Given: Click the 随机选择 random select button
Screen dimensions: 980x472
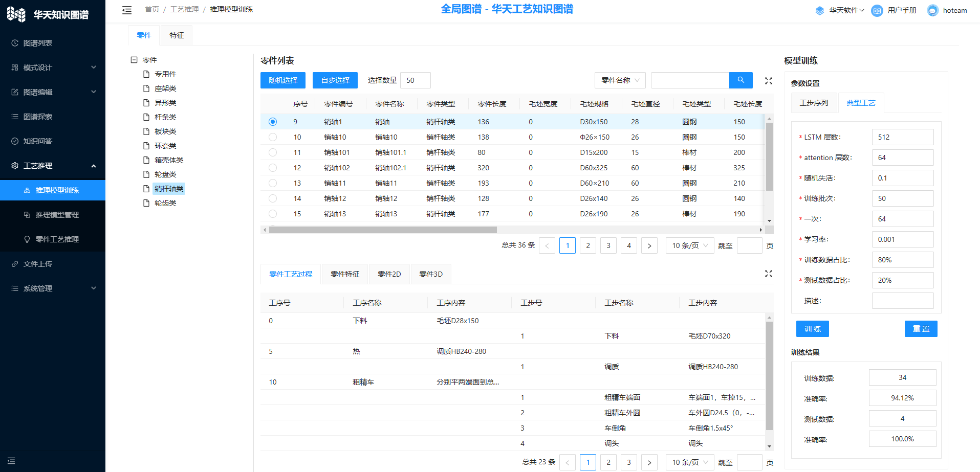Looking at the screenshot, I should [x=283, y=80].
